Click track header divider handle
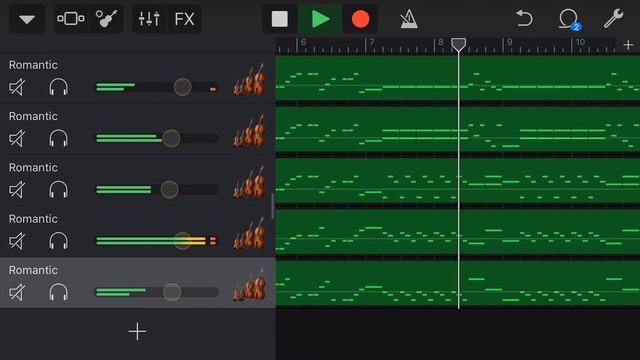The height and width of the screenshot is (360, 640). coord(272,206)
